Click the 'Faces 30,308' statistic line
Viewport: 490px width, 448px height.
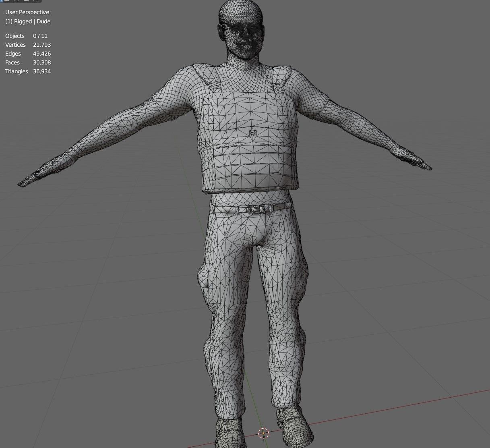pos(27,62)
